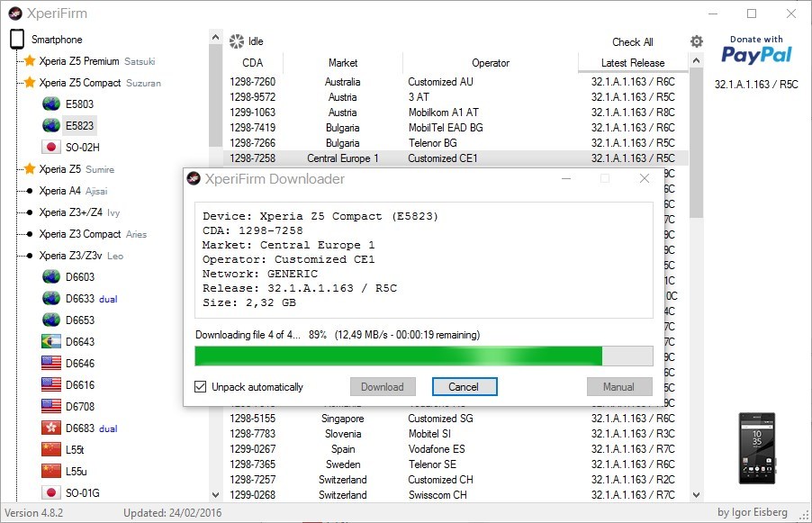Select the Telenor BG firmware row

pyautogui.click(x=456, y=143)
